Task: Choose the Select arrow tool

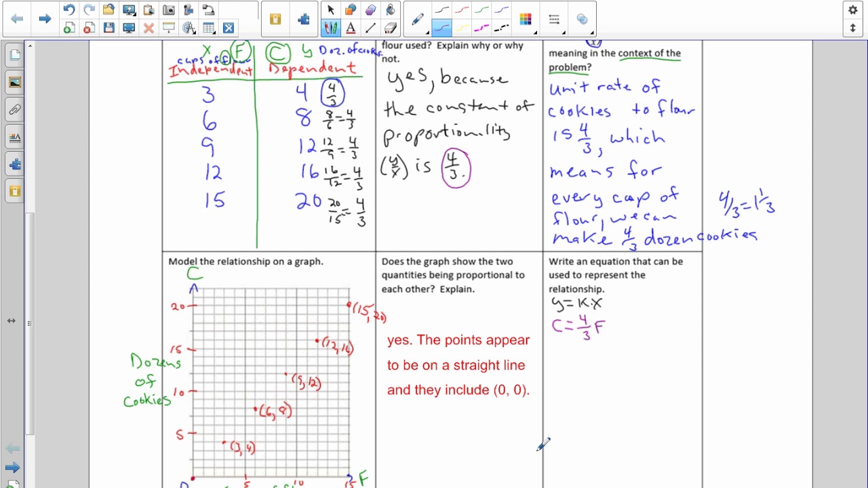Action: pos(331,9)
